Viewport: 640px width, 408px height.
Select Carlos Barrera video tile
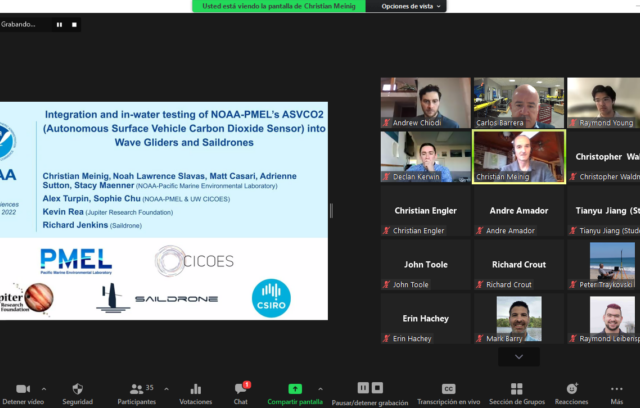[519, 103]
